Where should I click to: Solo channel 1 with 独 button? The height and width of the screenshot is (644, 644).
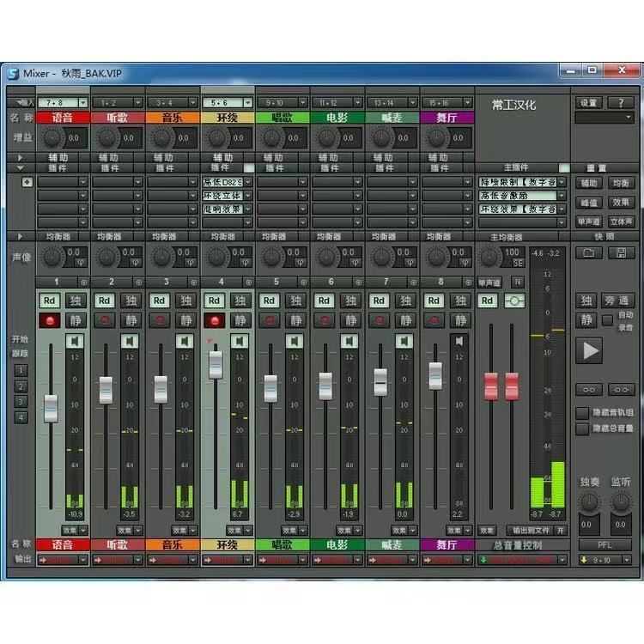click(x=76, y=301)
